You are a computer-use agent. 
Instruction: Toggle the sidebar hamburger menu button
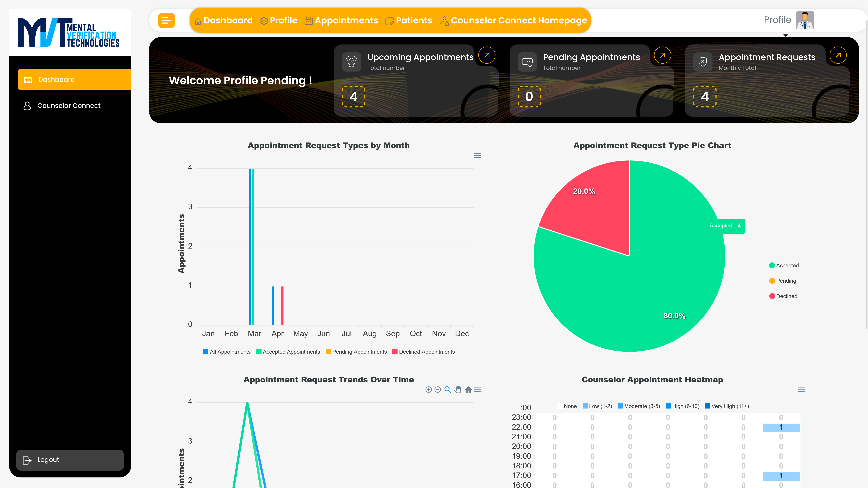(167, 20)
